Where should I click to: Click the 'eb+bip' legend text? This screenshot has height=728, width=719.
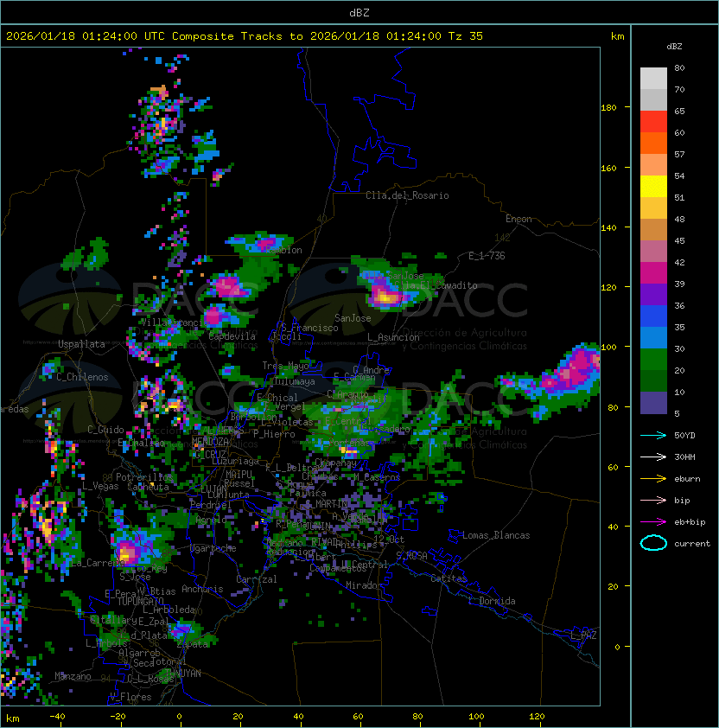pyautogui.click(x=690, y=522)
